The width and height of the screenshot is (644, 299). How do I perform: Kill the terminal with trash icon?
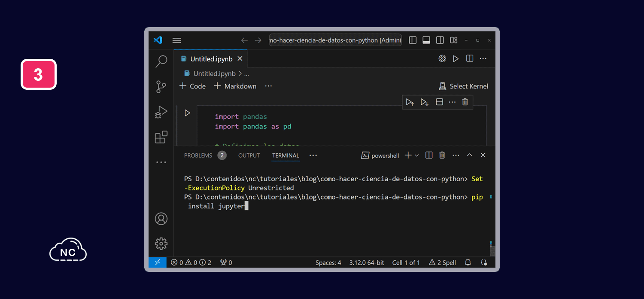coord(442,156)
